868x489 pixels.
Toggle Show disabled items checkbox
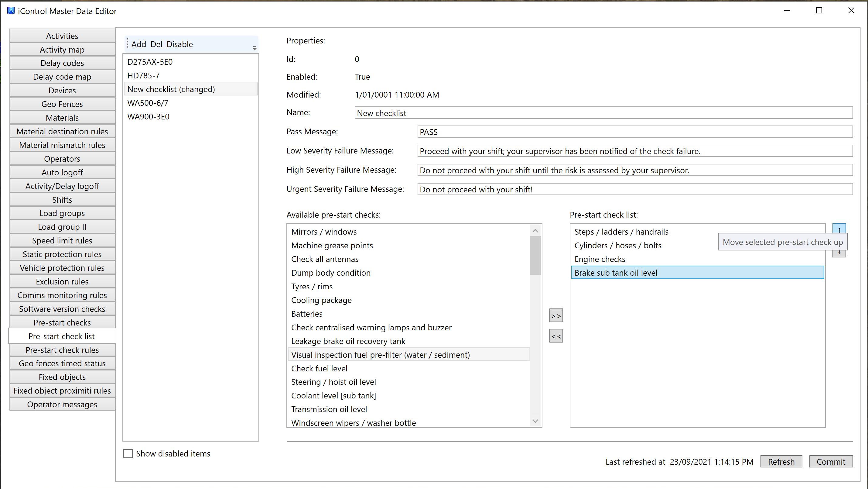tap(128, 453)
